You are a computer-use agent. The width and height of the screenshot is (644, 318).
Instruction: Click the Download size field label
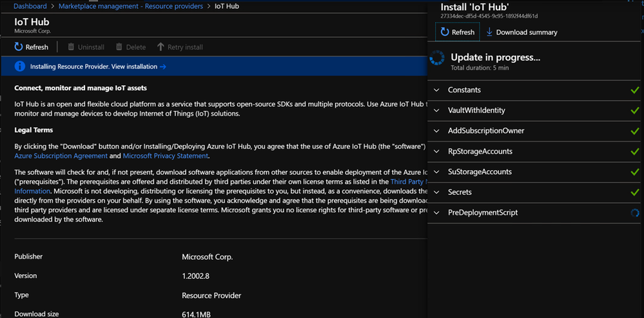pyautogui.click(x=37, y=314)
